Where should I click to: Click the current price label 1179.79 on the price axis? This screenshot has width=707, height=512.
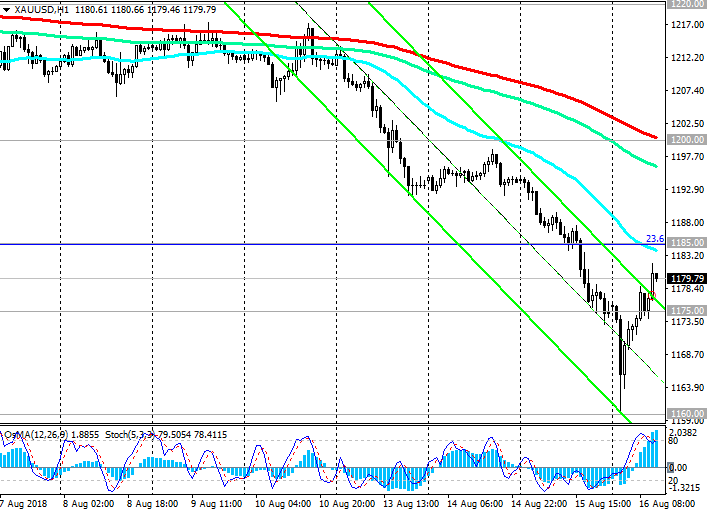(x=687, y=279)
